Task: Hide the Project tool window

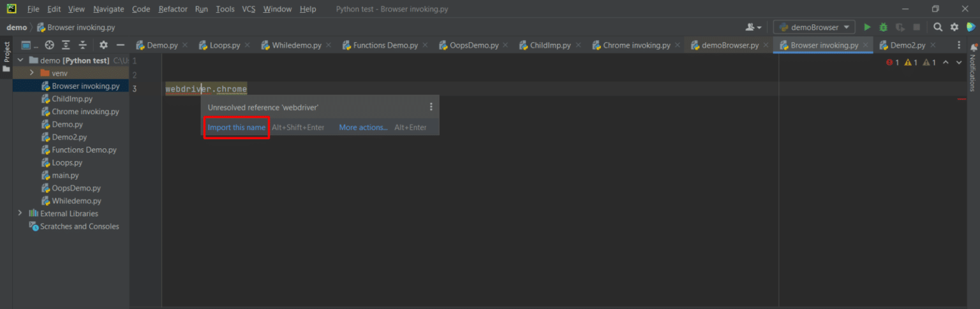Action: click(120, 45)
